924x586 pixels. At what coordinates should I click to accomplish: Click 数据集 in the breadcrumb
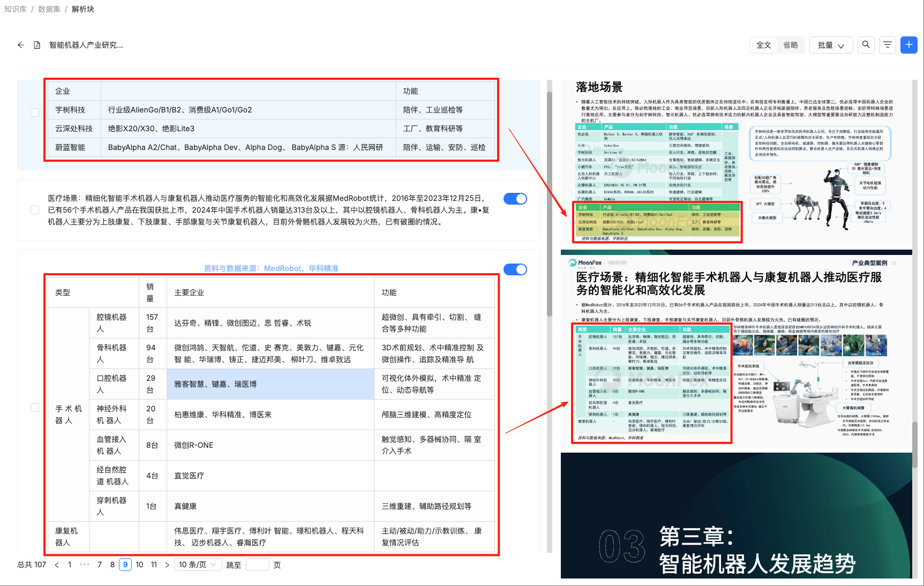click(x=49, y=9)
